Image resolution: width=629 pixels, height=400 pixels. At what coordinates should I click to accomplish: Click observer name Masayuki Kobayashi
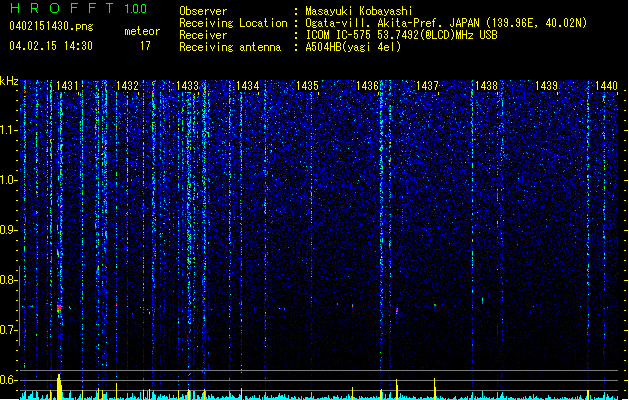pos(359,11)
